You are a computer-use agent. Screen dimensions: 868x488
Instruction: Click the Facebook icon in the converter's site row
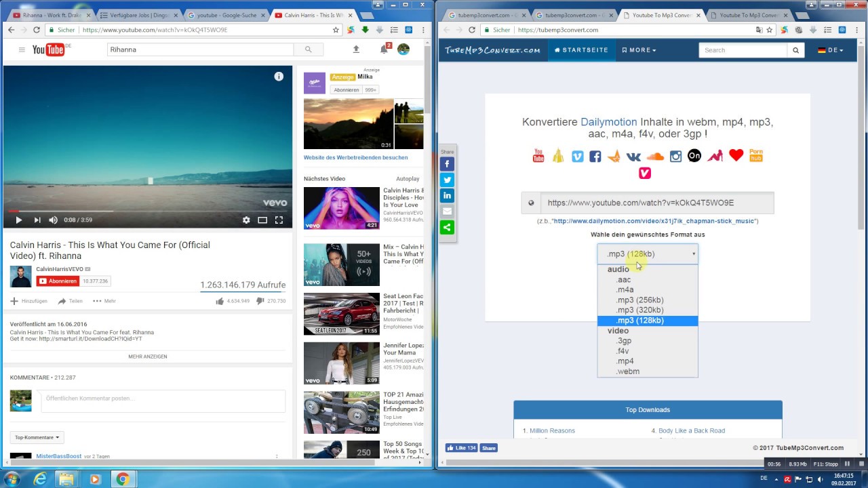[x=595, y=157]
